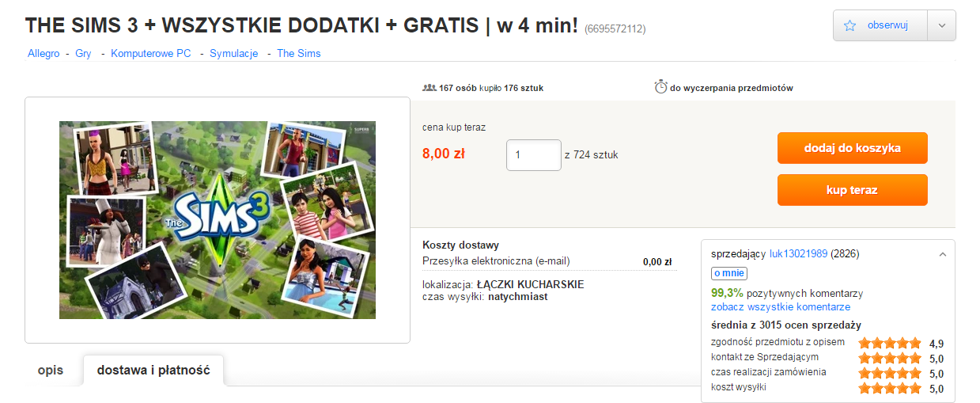Viewport: 980px width, 403px height.
Task: Open Komputerowe PC breadcrumb category
Action: (151, 53)
